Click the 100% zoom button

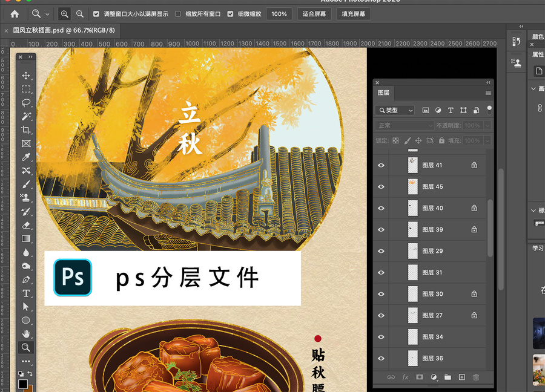[x=279, y=14]
